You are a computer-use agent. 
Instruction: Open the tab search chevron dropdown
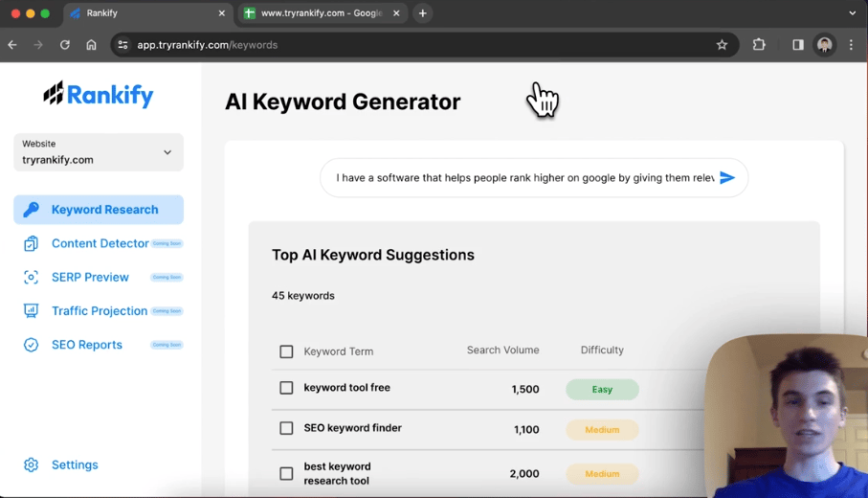852,13
